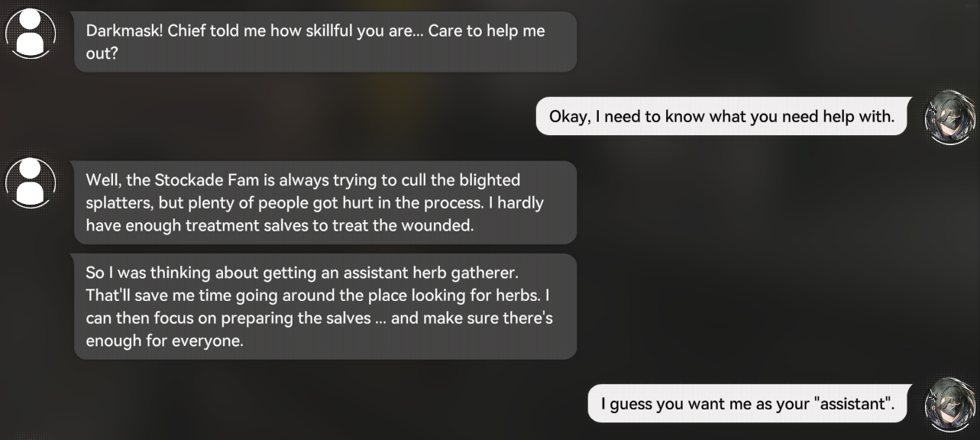The height and width of the screenshot is (440, 980).
Task: Select the "So I was thinking" message bubble
Action: (325, 306)
